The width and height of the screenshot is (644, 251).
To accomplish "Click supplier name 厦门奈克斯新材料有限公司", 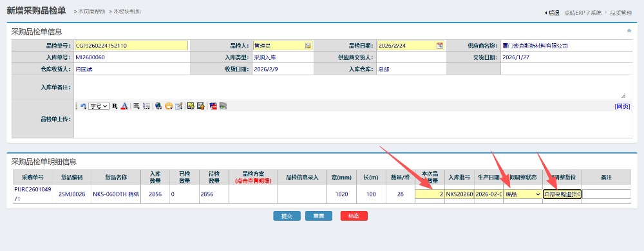I will pos(535,46).
